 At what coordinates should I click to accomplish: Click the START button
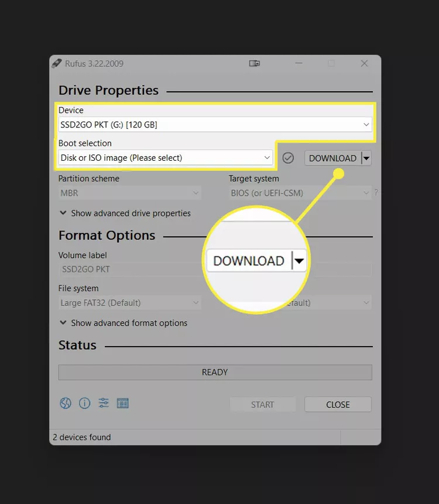tap(263, 405)
